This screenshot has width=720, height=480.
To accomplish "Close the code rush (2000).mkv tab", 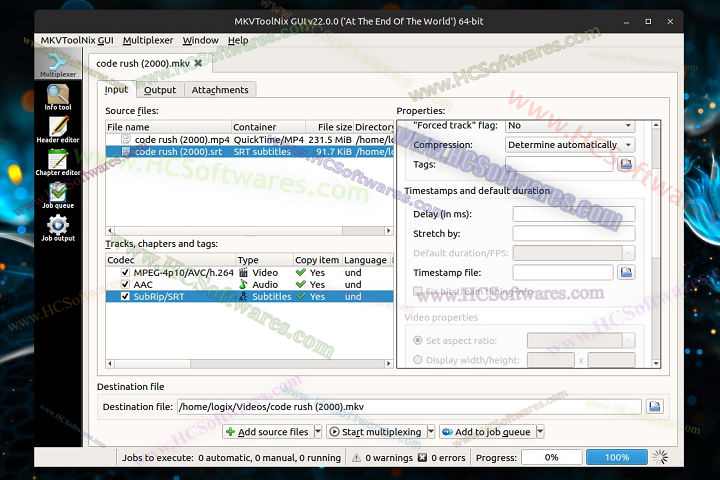I will [x=198, y=63].
